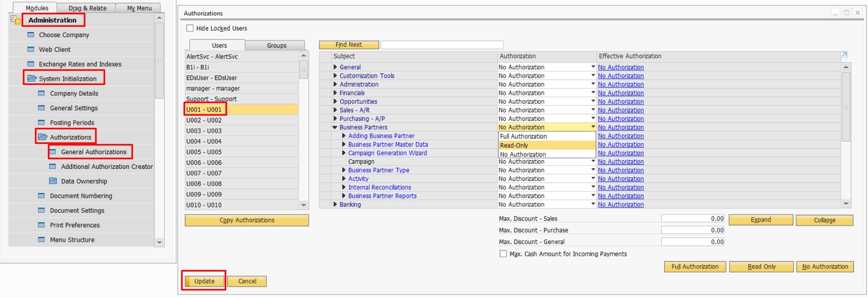The image size is (868, 298).
Task: Click the Administration module icon
Action: point(15,19)
